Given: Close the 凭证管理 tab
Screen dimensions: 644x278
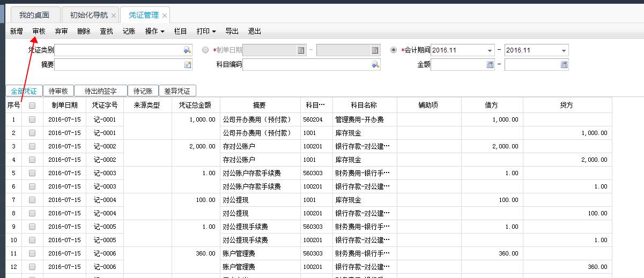Looking at the screenshot, I should pos(164,16).
